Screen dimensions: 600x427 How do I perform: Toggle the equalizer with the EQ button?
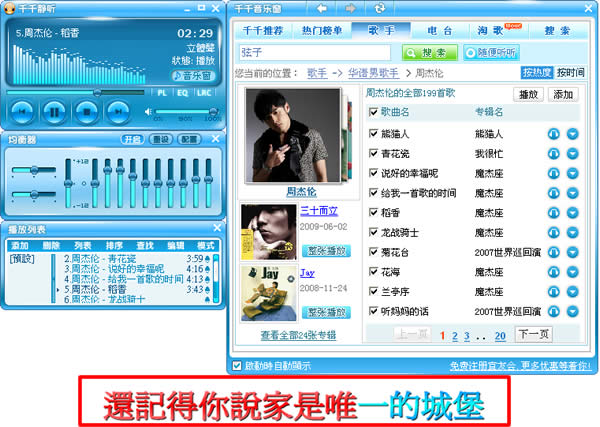[x=183, y=93]
